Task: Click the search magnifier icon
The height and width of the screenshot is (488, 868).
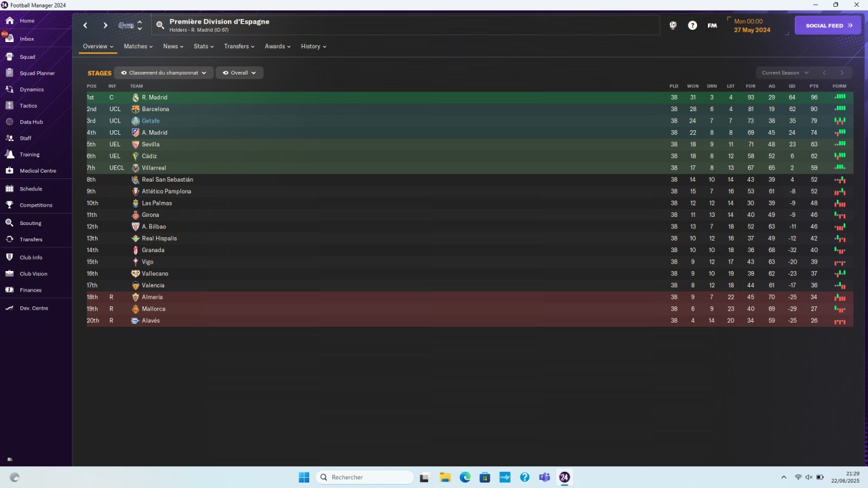Action: click(x=160, y=25)
